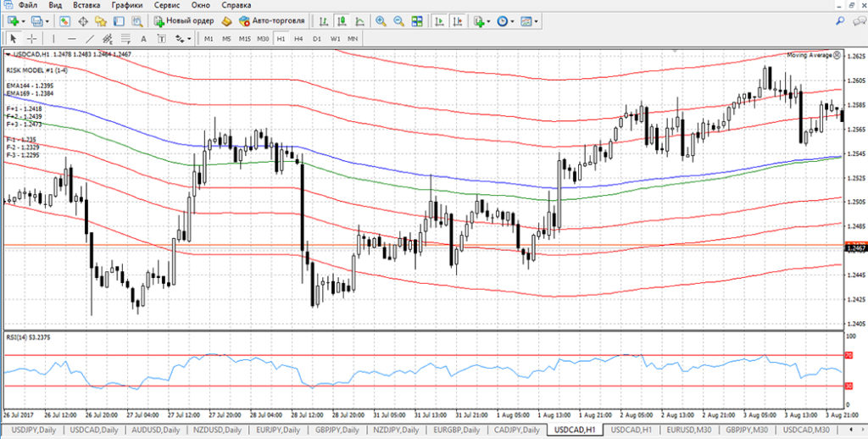This screenshot has height=439, width=868.
Task: Select the Equidistant Channel tool
Action: 108,38
